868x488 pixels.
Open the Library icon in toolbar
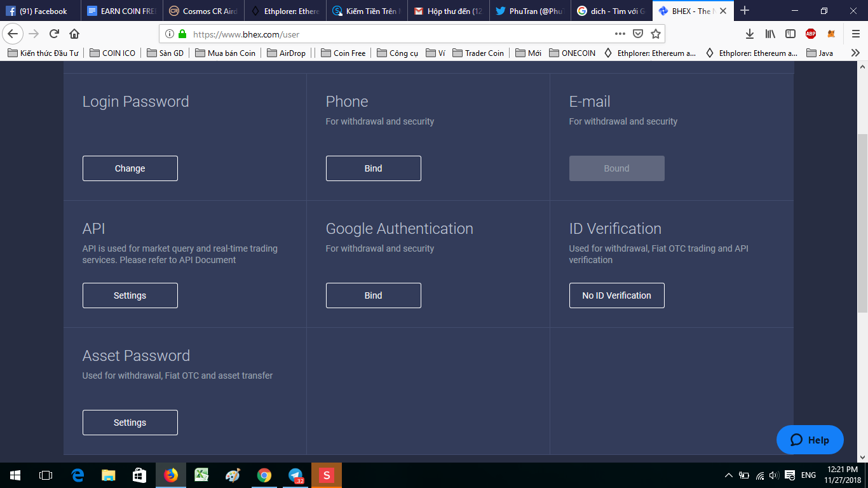(770, 34)
